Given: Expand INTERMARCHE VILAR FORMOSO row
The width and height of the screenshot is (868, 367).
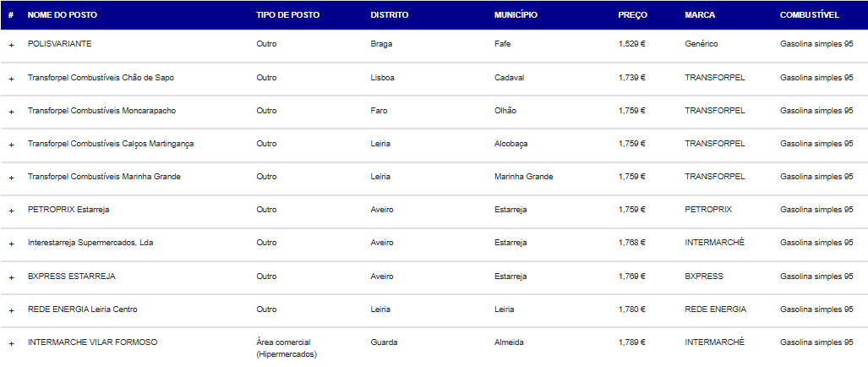Looking at the screenshot, I should click(12, 343).
